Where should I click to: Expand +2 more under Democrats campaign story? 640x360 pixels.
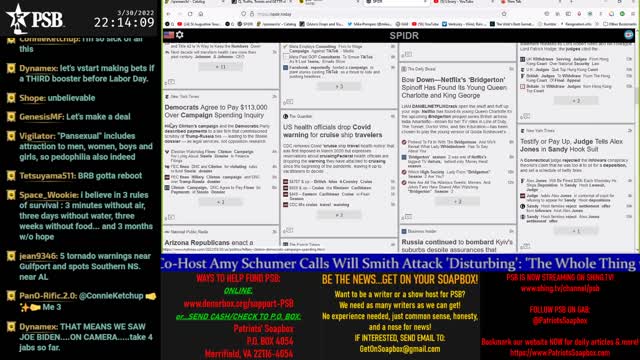coord(220,202)
